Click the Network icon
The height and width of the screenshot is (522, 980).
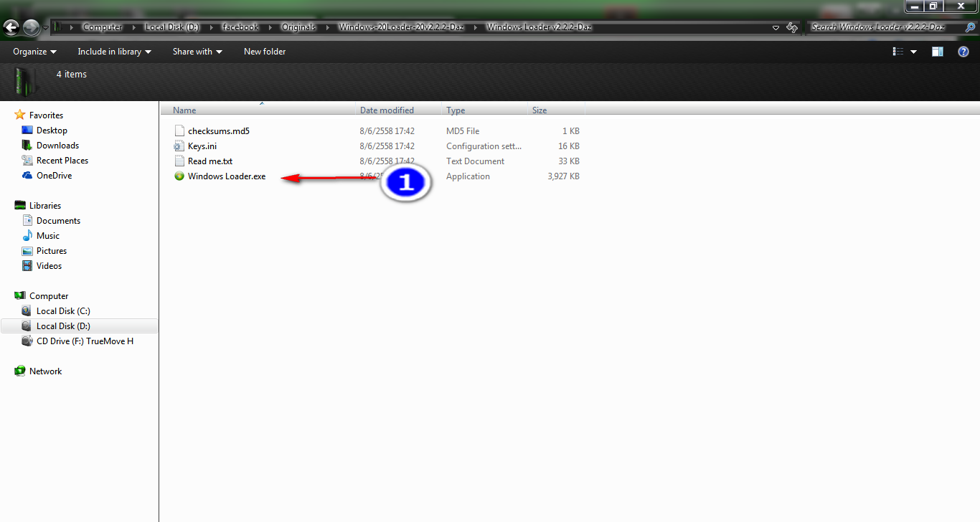point(20,371)
